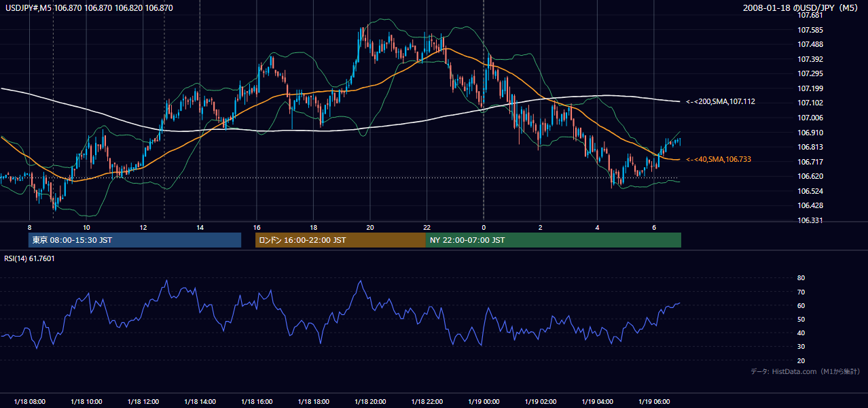Click price axis value 106.620
The width and height of the screenshot is (868, 408).
tap(811, 176)
